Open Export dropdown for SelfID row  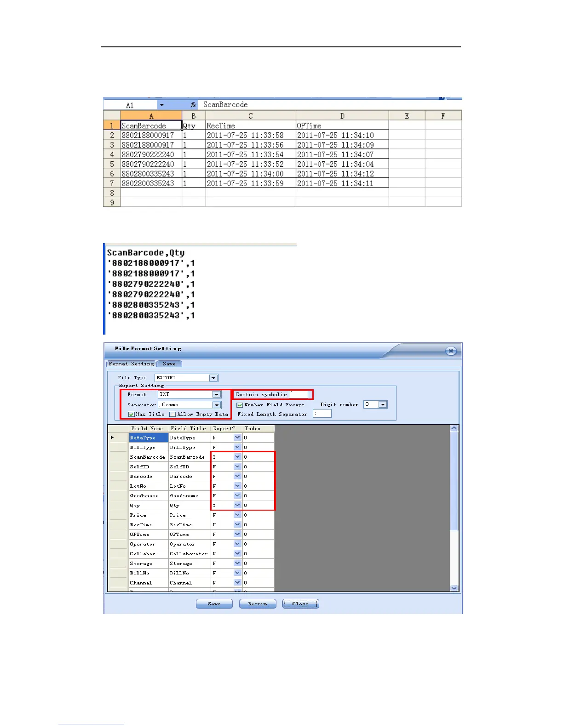(237, 466)
